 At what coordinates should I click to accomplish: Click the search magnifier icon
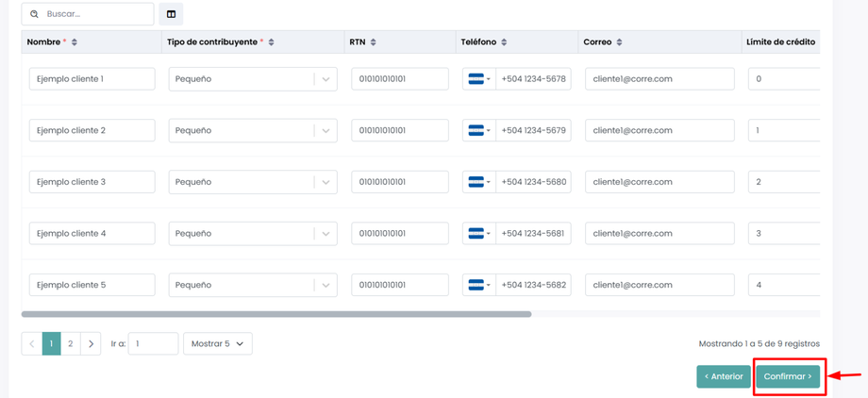[35, 14]
